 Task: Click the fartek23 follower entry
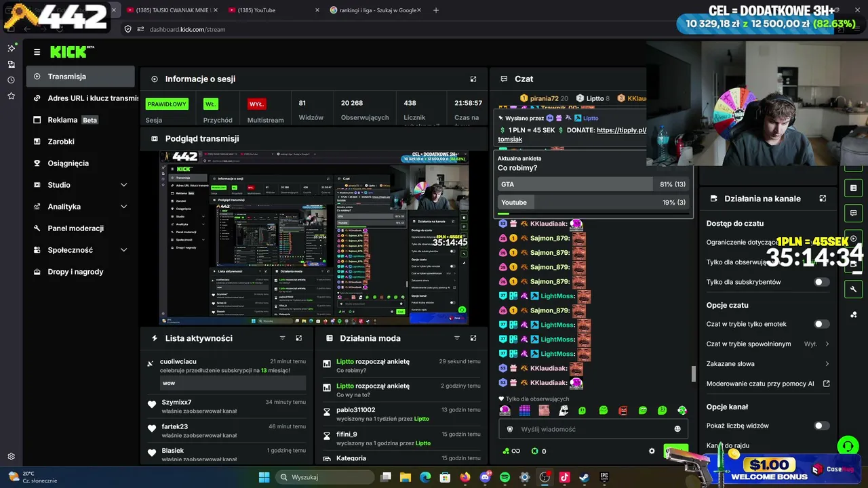pos(226,430)
